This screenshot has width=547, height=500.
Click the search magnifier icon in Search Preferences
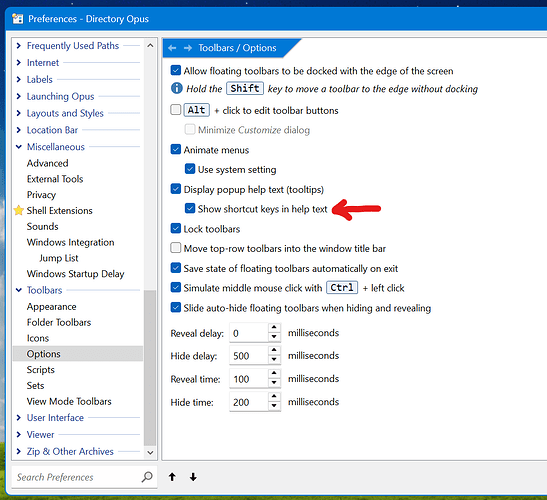(147, 477)
